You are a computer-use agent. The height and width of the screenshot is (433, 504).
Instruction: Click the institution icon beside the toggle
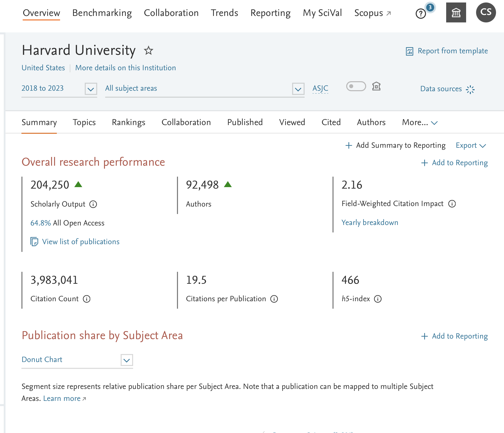(x=376, y=86)
